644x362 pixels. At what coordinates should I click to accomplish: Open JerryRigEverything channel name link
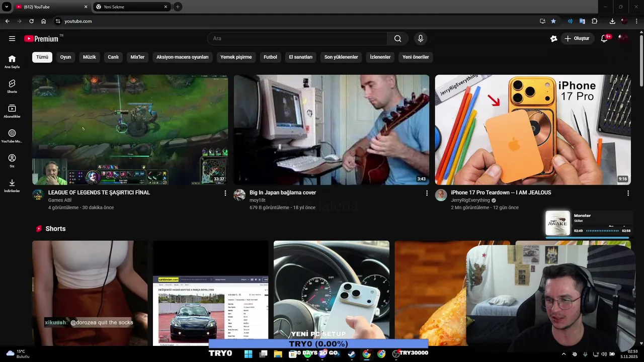[x=470, y=200]
